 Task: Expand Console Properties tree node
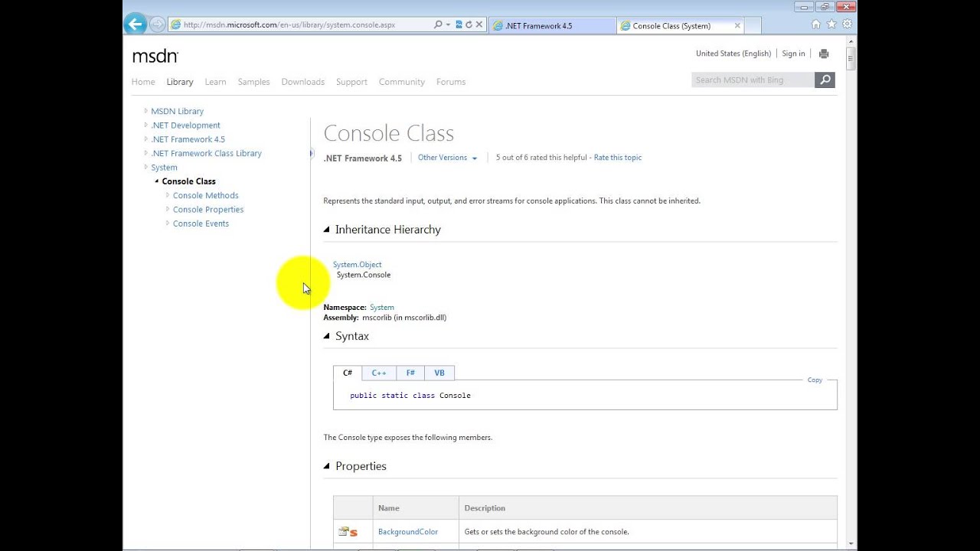[168, 209]
